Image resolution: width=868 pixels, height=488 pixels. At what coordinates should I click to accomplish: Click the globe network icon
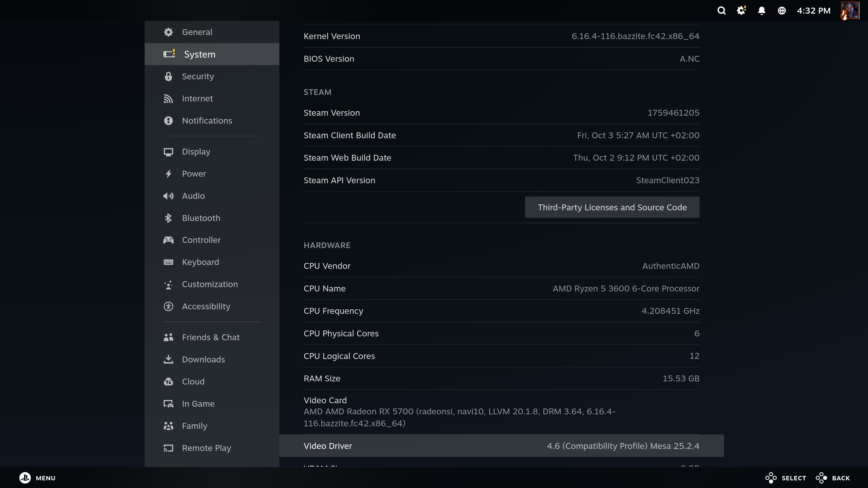[x=782, y=10]
